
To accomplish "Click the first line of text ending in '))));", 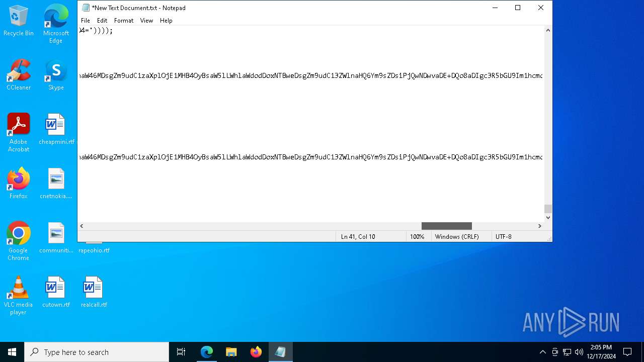I will [96, 31].
